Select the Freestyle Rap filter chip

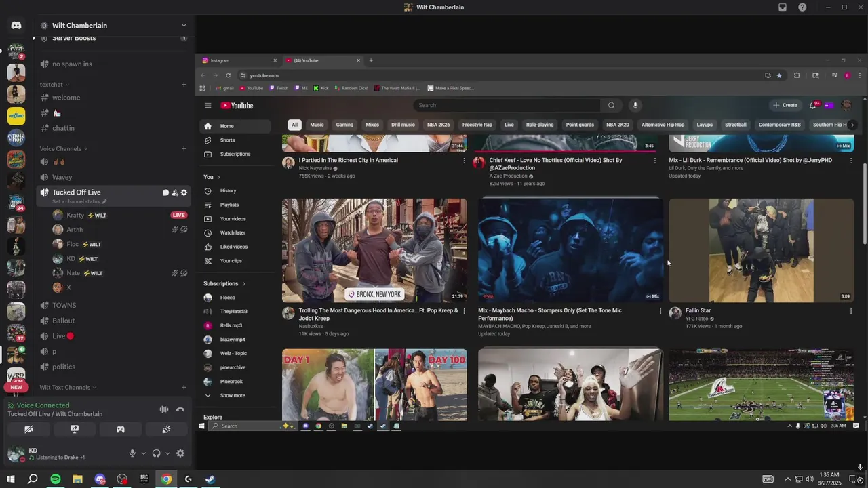click(x=477, y=125)
